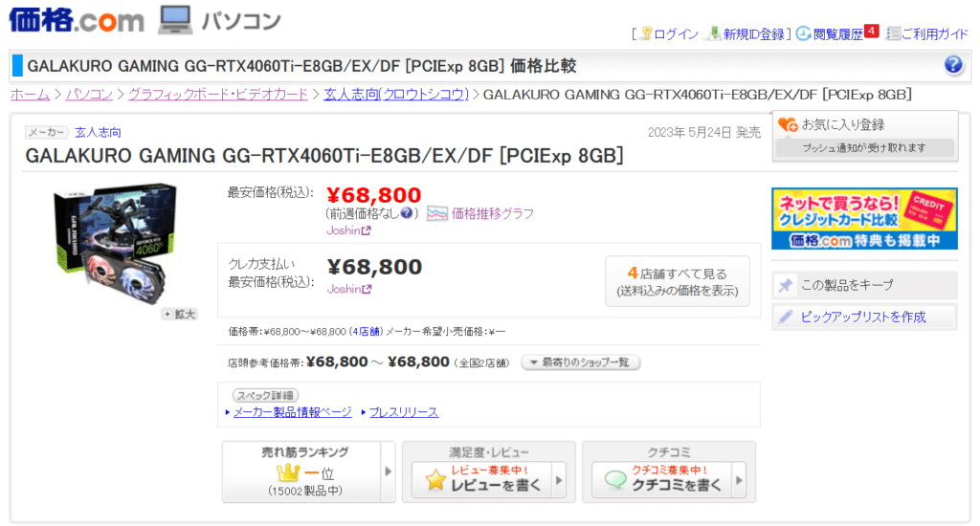
Task: Open 価格推移グラフ chart icon
Action: 436,213
